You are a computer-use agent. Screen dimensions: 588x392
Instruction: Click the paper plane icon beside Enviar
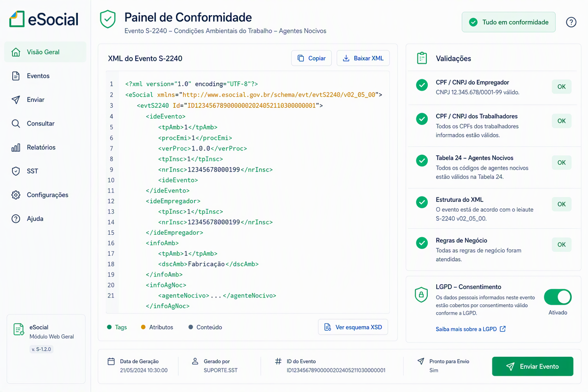pos(16,99)
